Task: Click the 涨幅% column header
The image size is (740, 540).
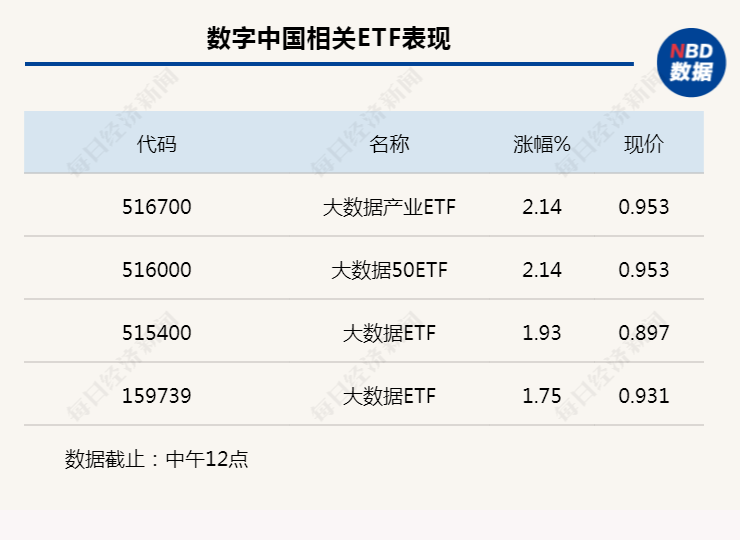Action: [x=542, y=144]
